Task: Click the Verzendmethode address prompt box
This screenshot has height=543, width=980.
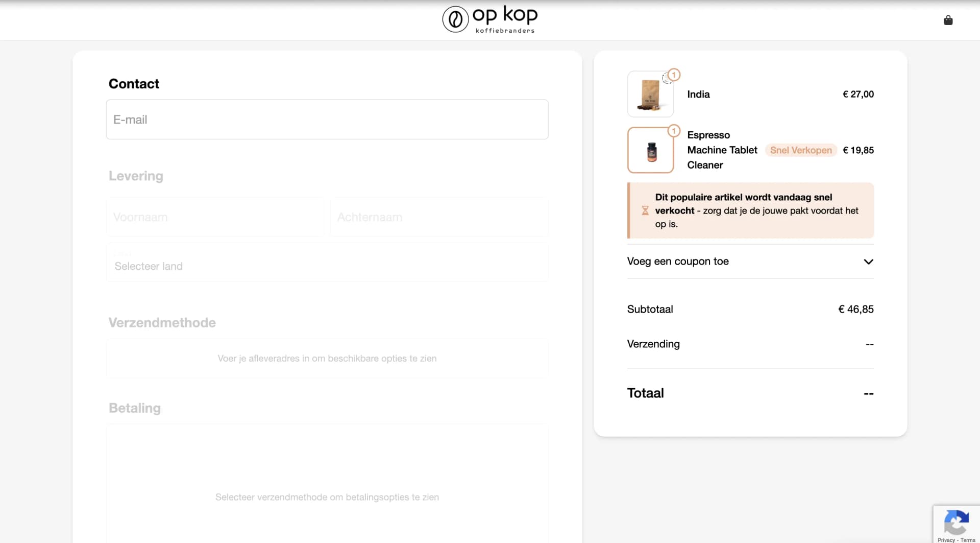Action: click(x=327, y=359)
